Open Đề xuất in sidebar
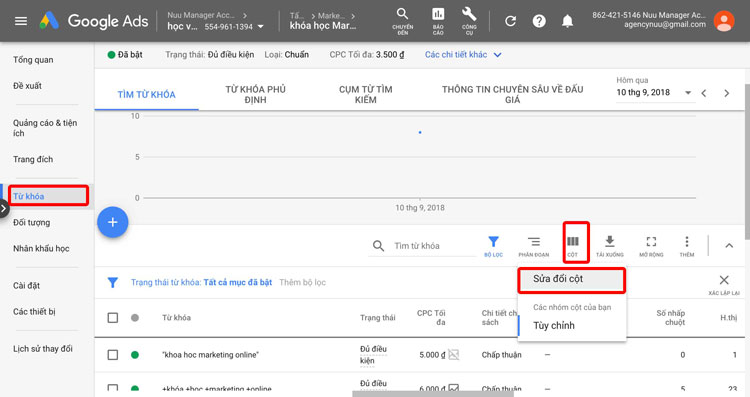The height and width of the screenshot is (397, 750). (27, 86)
